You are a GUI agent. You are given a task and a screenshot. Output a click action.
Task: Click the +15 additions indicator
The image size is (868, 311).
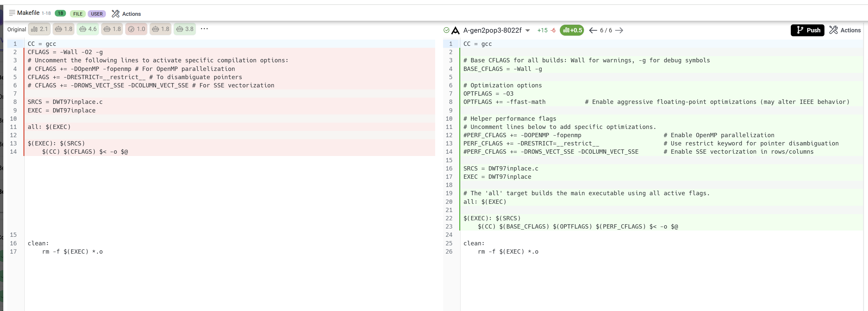click(542, 30)
